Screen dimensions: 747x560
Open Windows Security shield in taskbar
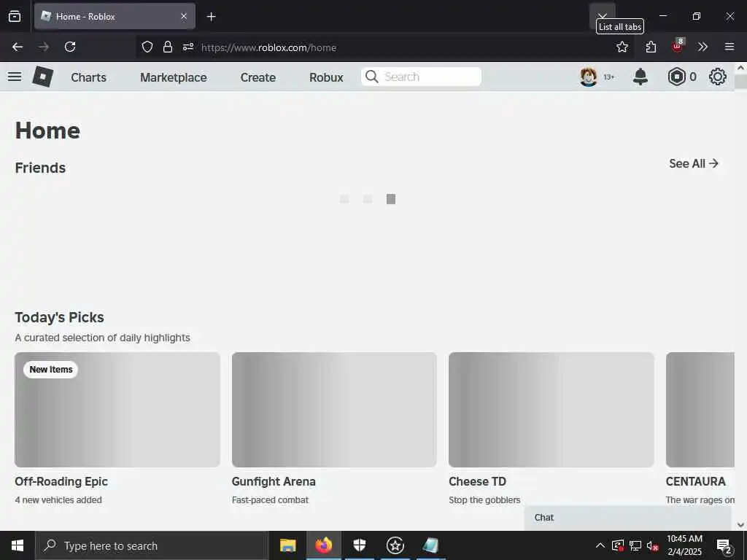359,545
